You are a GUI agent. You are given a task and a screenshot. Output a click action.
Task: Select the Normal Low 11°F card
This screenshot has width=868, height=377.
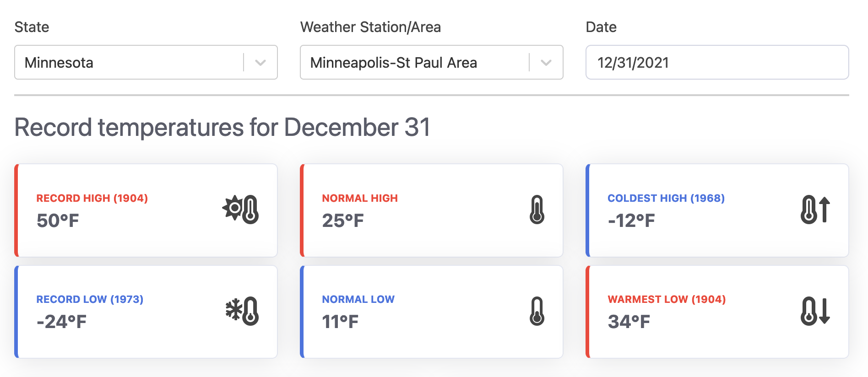(432, 312)
